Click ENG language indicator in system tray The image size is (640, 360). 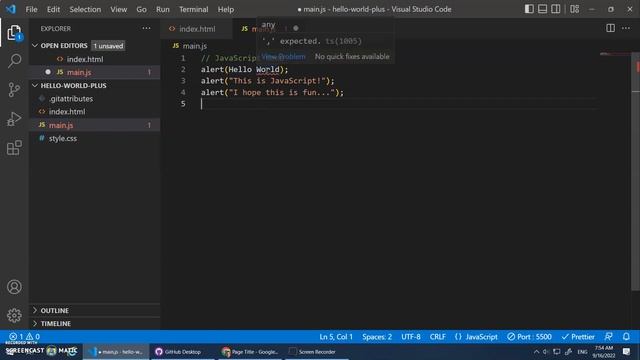click(582, 351)
